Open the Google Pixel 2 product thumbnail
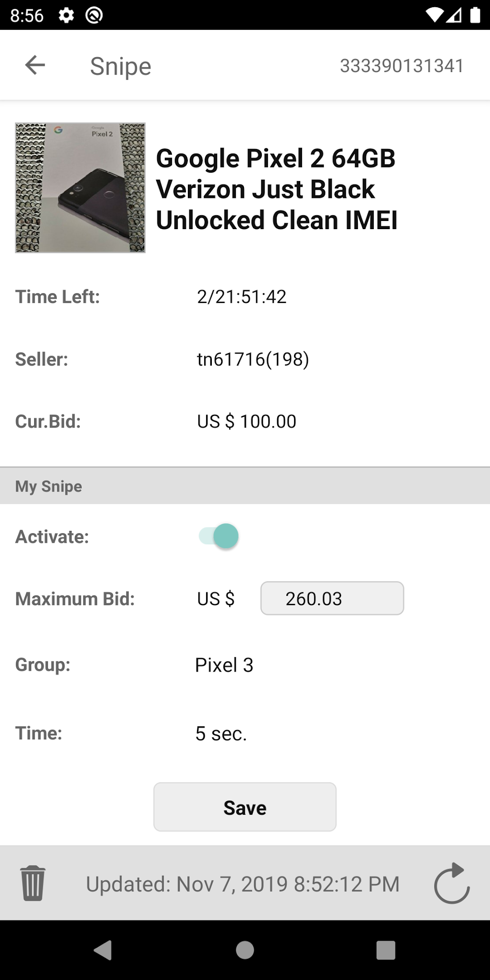 click(x=80, y=187)
